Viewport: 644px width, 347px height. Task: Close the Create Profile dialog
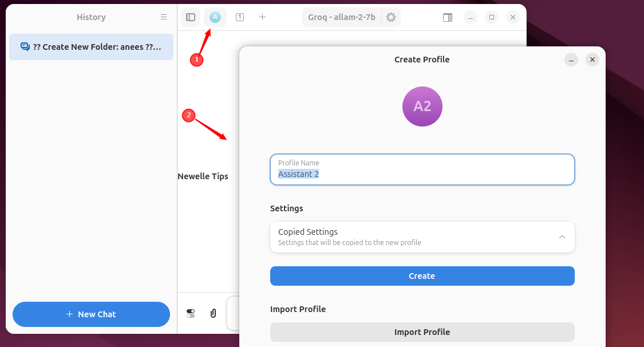(592, 60)
